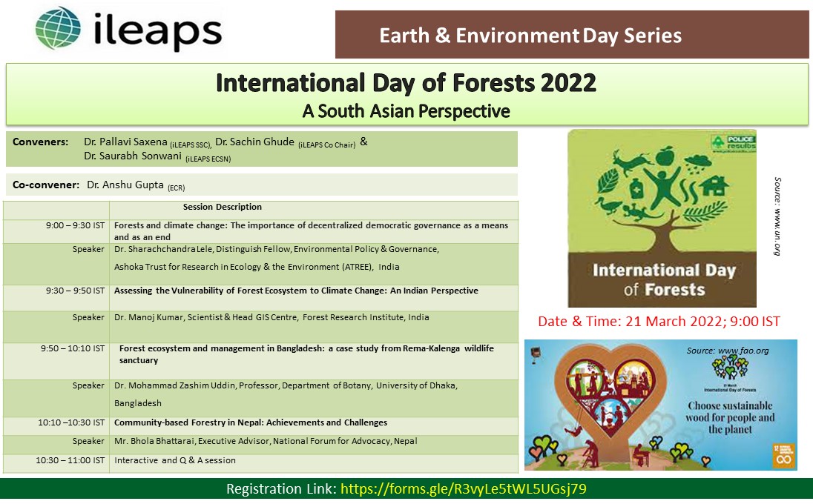Select 'Community-based Forestry in Nepal' title
Viewport: 813px width, 504px height.
point(251,422)
